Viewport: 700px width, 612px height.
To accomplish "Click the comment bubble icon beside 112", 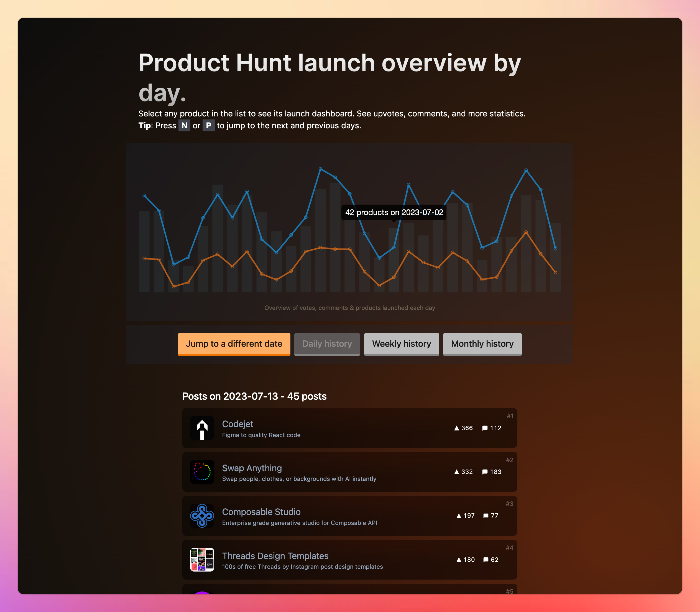I will 485,428.
